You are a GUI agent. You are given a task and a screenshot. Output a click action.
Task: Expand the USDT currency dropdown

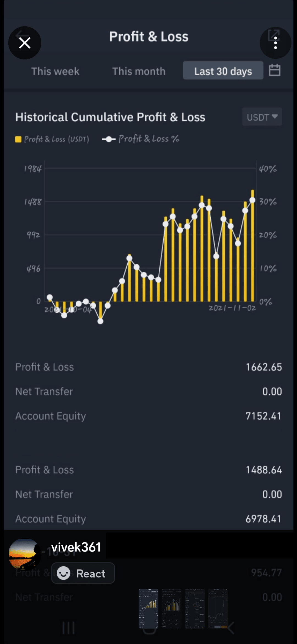tap(262, 117)
